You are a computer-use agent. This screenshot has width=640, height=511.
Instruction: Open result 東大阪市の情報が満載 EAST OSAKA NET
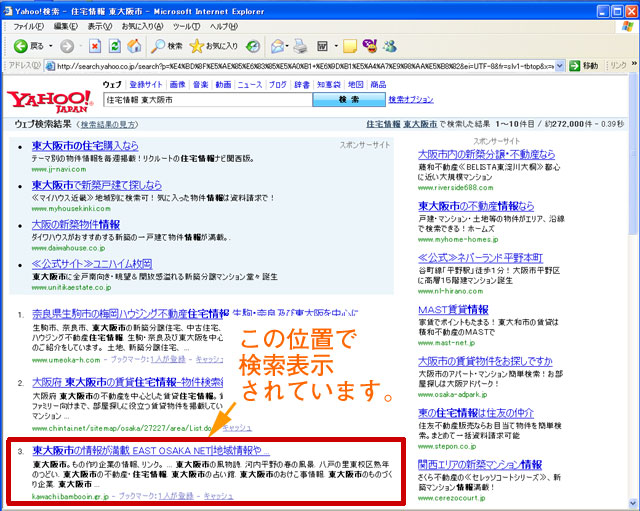point(151,451)
